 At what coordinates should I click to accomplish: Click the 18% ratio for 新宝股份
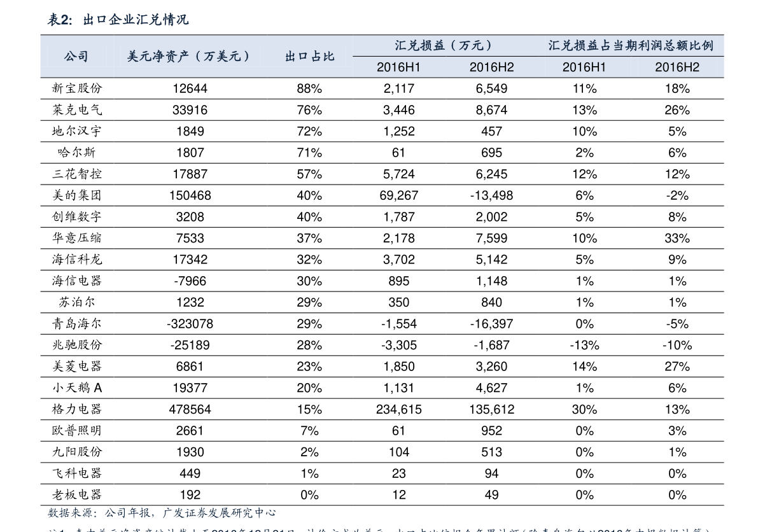[x=677, y=88]
